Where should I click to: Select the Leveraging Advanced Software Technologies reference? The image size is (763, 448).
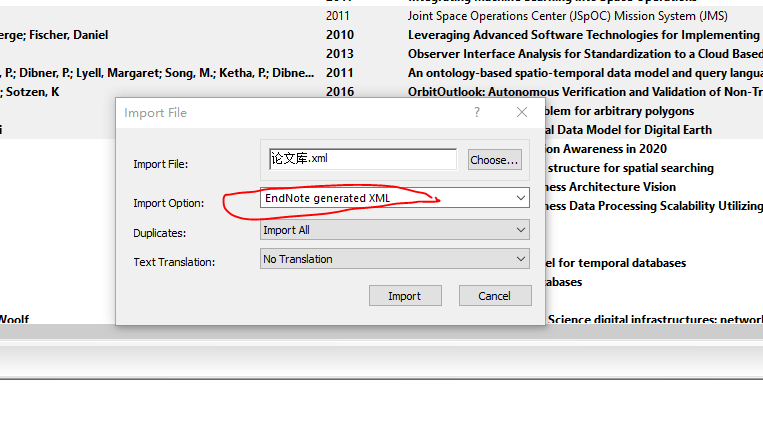[585, 35]
